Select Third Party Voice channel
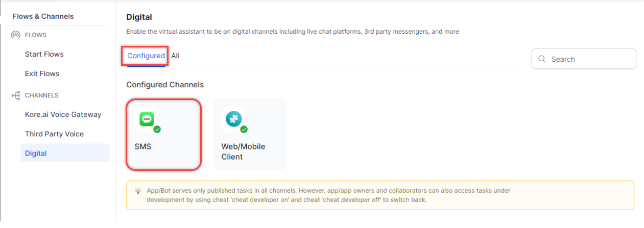The image size is (644, 228). 54,134
